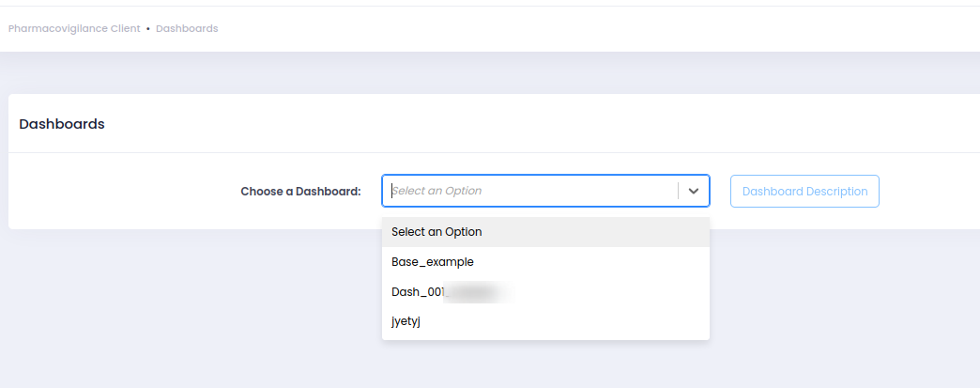Screen dimensions: 980x388
Task: Focus the 'Select an Option' search field
Action: click(x=488, y=191)
